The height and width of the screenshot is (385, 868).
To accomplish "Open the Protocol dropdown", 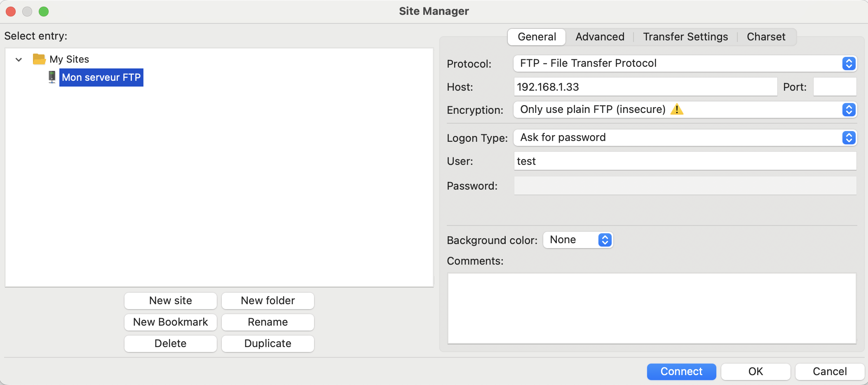I will 685,63.
